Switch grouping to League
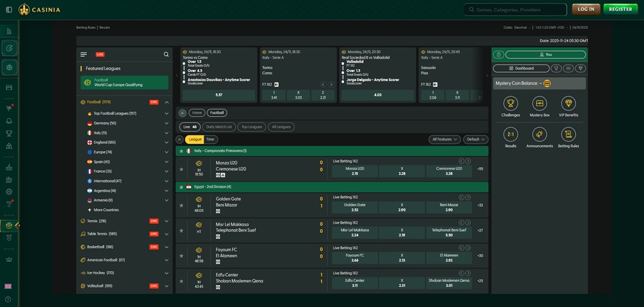644x307 pixels. (195, 139)
